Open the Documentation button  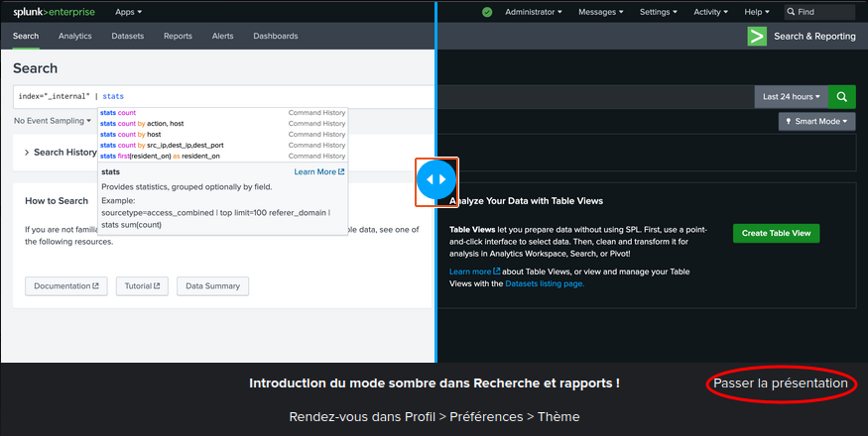[66, 286]
